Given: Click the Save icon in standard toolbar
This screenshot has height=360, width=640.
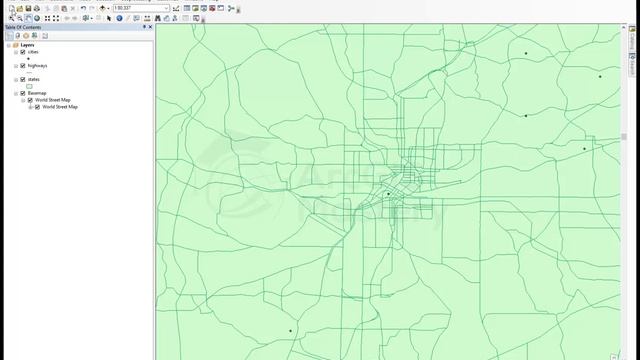Looking at the screenshot, I should click(x=28, y=8).
